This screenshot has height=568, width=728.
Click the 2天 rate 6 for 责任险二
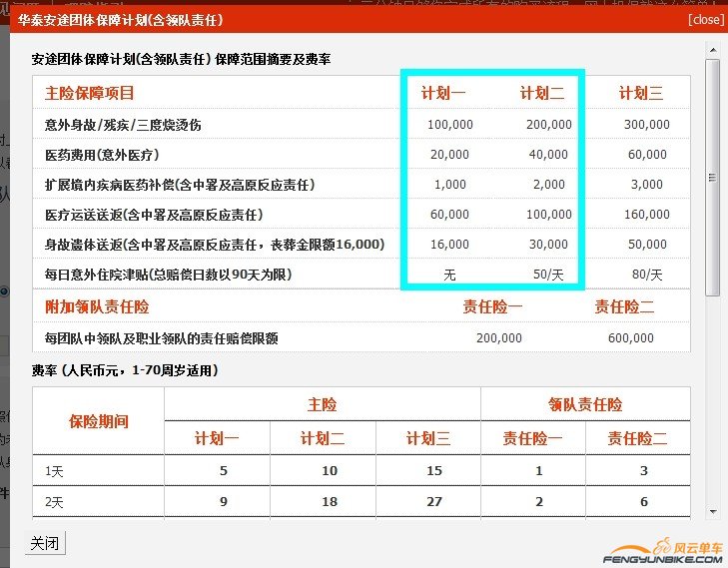click(644, 502)
